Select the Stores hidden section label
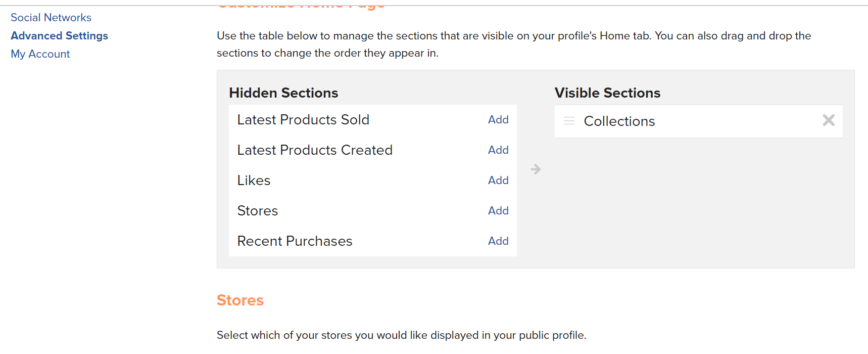 258,211
